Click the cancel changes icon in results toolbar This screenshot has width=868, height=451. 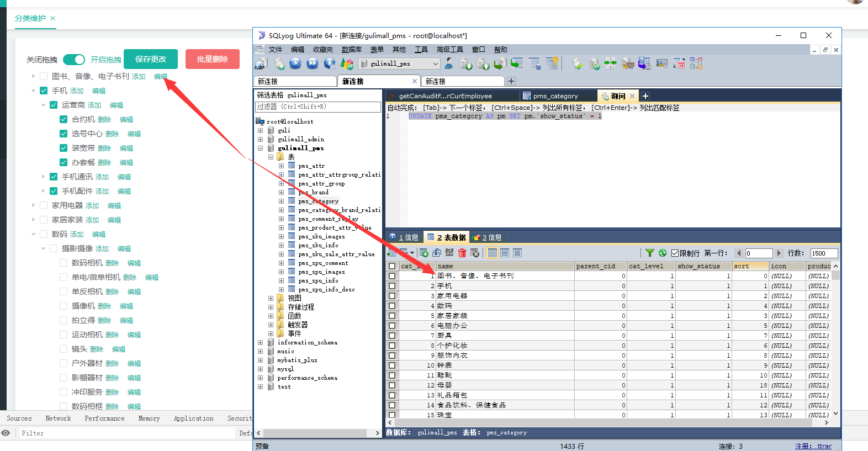(x=475, y=253)
